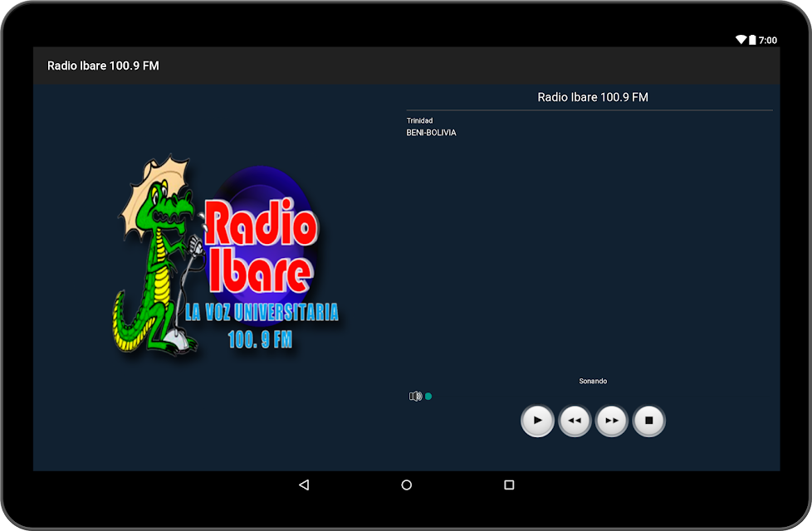Start playback with the play button
Viewport: 812px width, 531px height.
coord(537,421)
